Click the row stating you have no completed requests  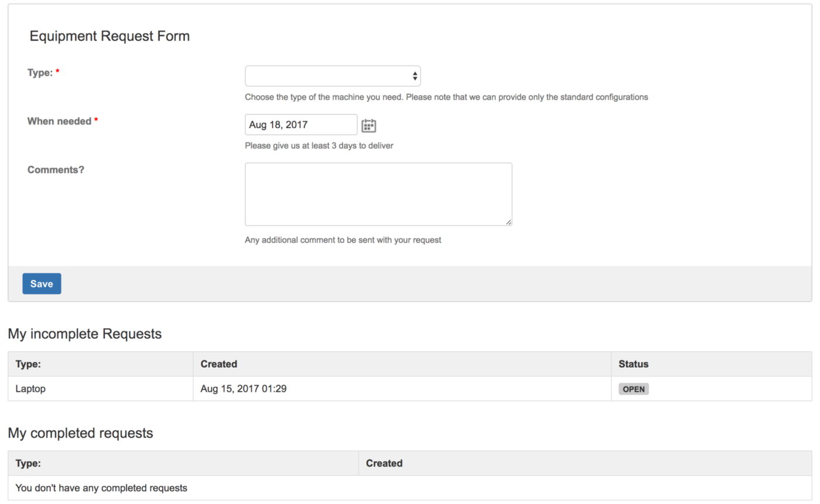tap(101, 488)
